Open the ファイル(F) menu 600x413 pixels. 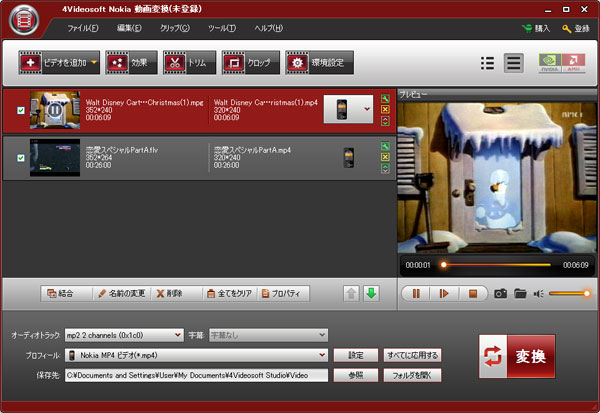83,28
